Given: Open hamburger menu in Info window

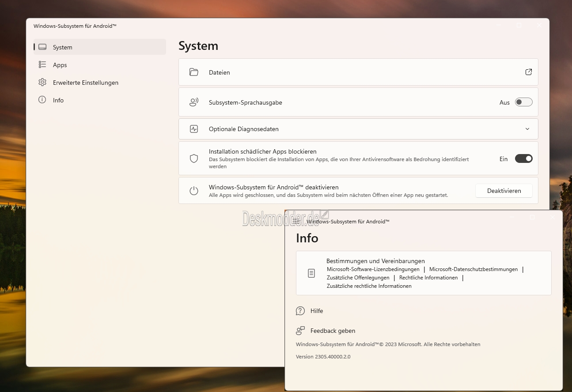Looking at the screenshot, I should pyautogui.click(x=296, y=221).
